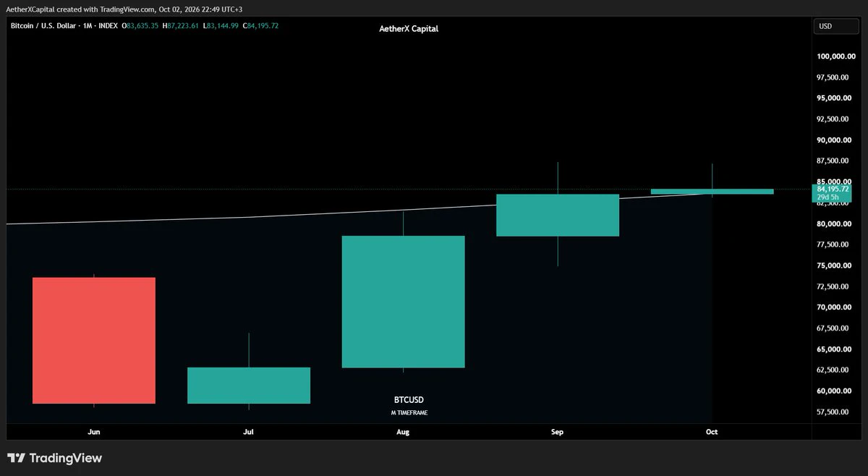
Task: Click the M TIMEFRAME text annotation
Action: point(409,413)
